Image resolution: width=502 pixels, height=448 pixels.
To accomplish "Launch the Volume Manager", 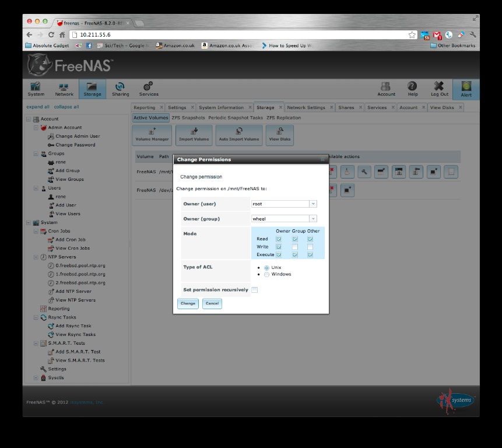I will pos(152,135).
